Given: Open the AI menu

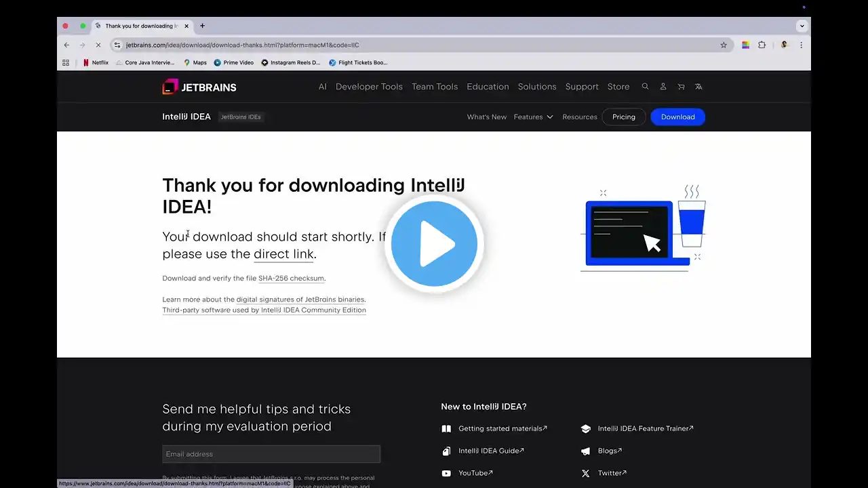Looking at the screenshot, I should click(x=323, y=87).
